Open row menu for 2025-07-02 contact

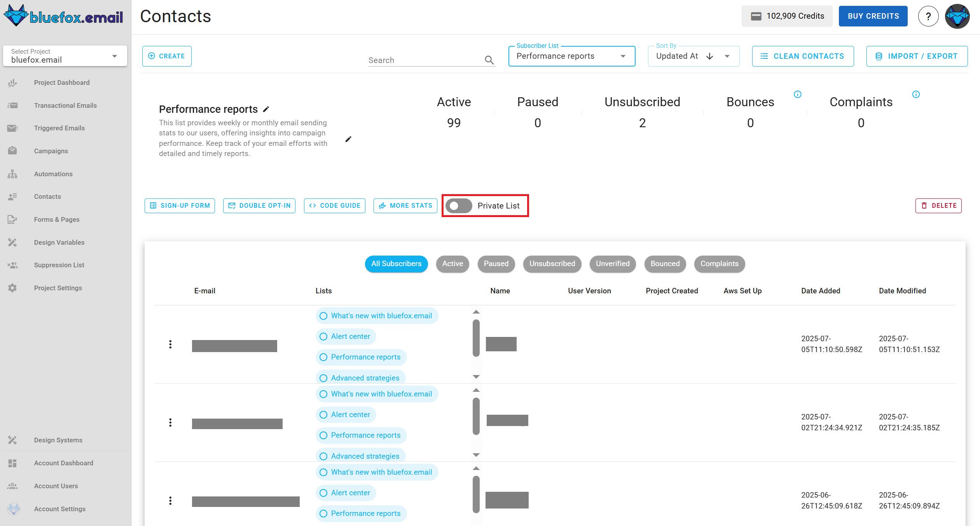coord(170,423)
